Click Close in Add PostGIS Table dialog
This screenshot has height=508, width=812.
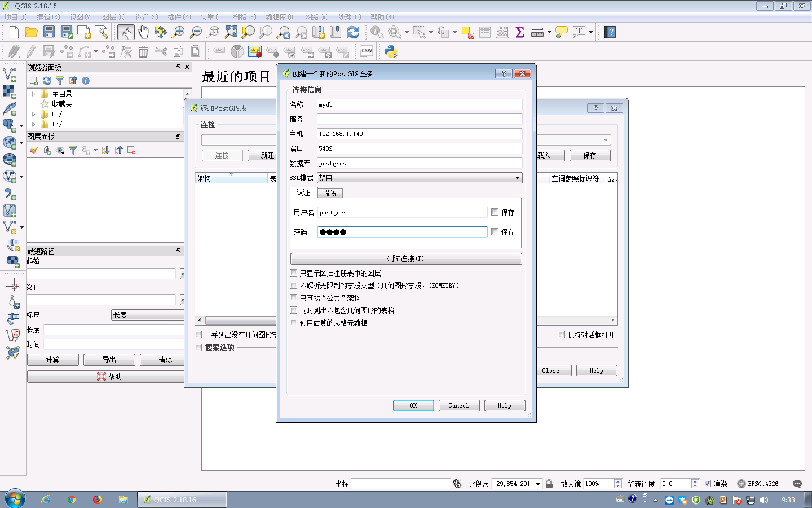551,370
